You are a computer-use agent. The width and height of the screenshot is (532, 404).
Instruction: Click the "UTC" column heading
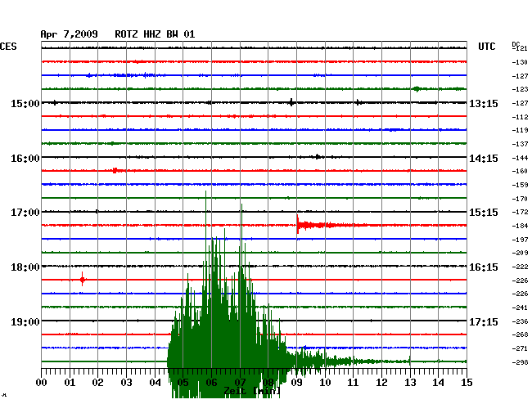tap(486, 47)
